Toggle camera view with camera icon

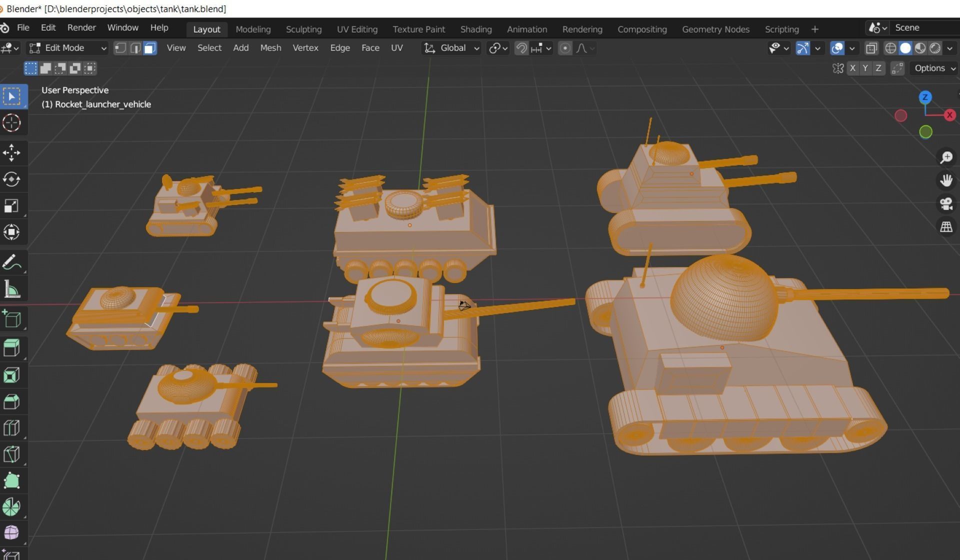click(946, 203)
